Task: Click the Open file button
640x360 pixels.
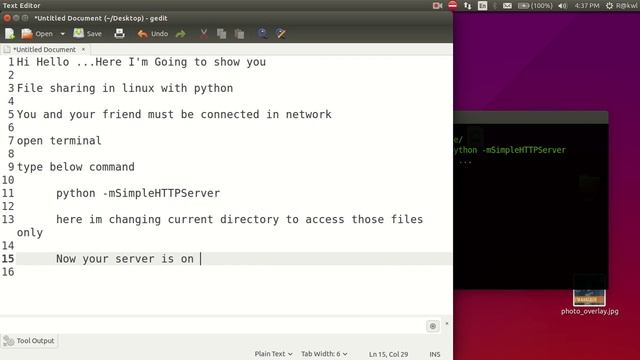Action: point(37,34)
